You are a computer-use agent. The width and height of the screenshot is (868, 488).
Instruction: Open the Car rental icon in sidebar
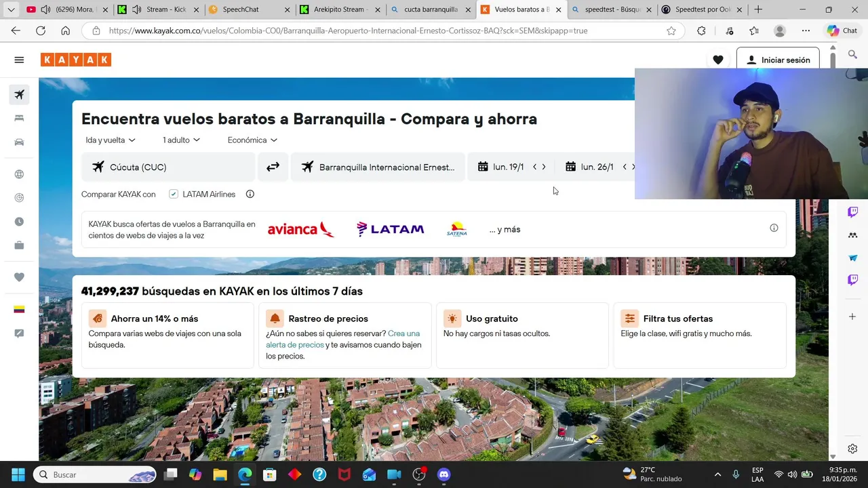point(19,142)
